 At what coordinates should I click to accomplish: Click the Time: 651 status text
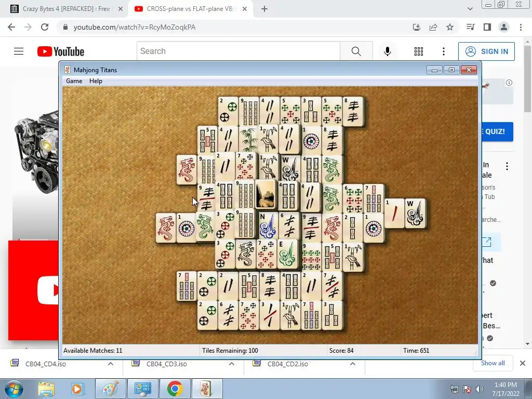click(x=416, y=351)
